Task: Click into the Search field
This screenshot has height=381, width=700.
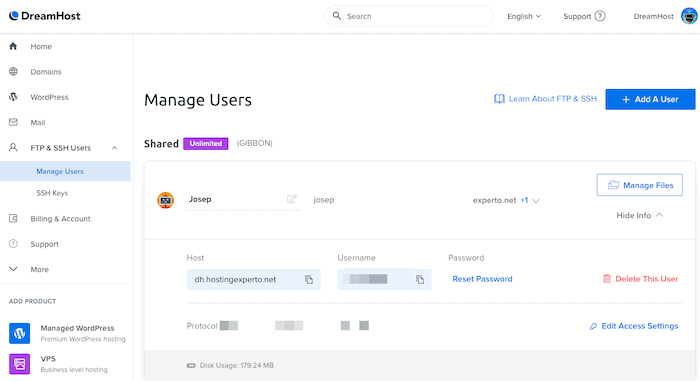Action: 408,16
